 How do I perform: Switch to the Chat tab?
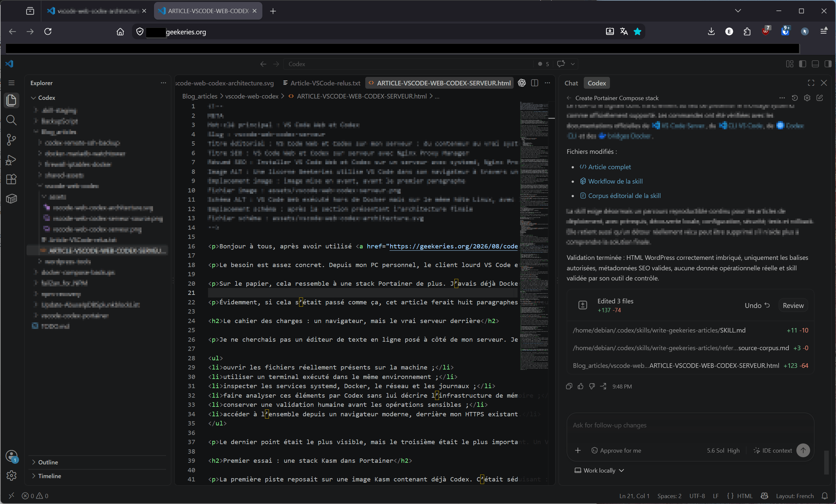click(x=571, y=83)
